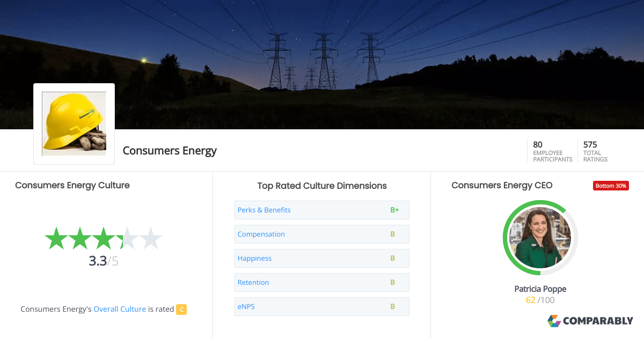Open the Retention culture dimension
Image resolution: width=644 pixels, height=338 pixels.
[253, 282]
